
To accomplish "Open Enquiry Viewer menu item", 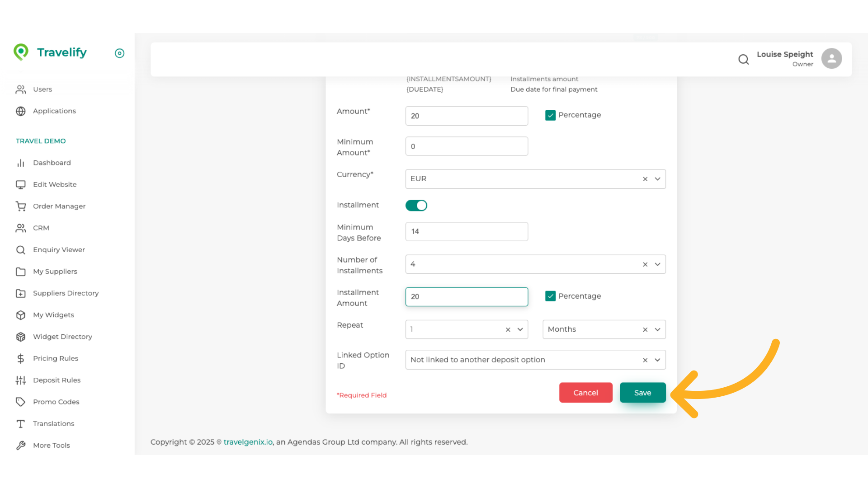I will point(59,249).
